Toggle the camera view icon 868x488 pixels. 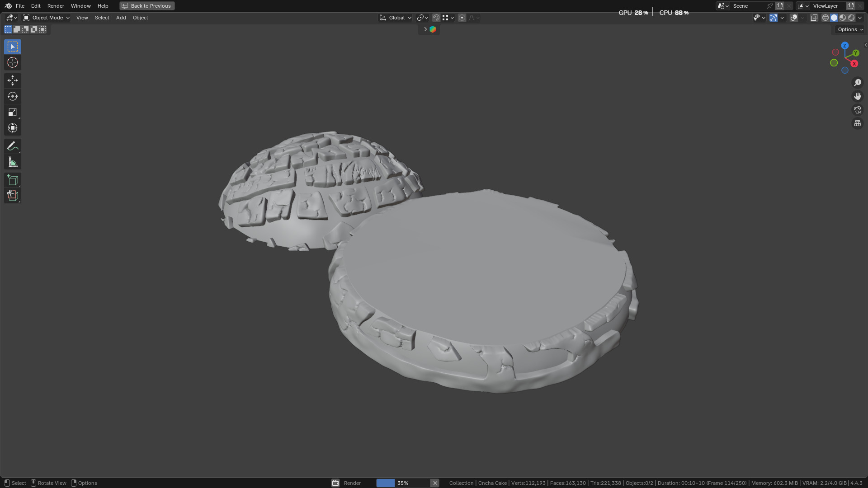[857, 110]
